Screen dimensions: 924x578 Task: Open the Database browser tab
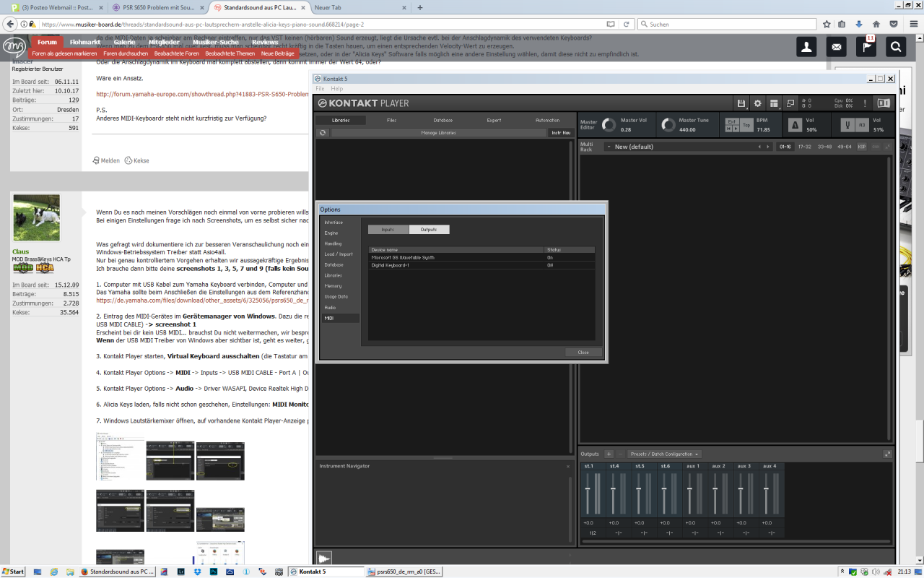(x=443, y=121)
